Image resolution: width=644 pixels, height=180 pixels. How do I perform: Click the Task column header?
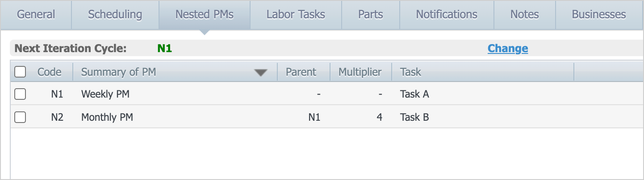click(410, 72)
